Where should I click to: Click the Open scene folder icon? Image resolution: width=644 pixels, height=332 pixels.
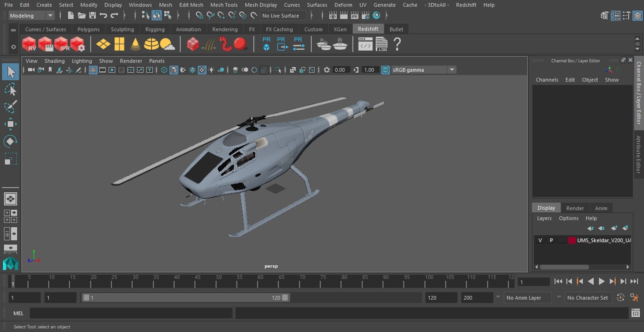pyautogui.click(x=82, y=15)
